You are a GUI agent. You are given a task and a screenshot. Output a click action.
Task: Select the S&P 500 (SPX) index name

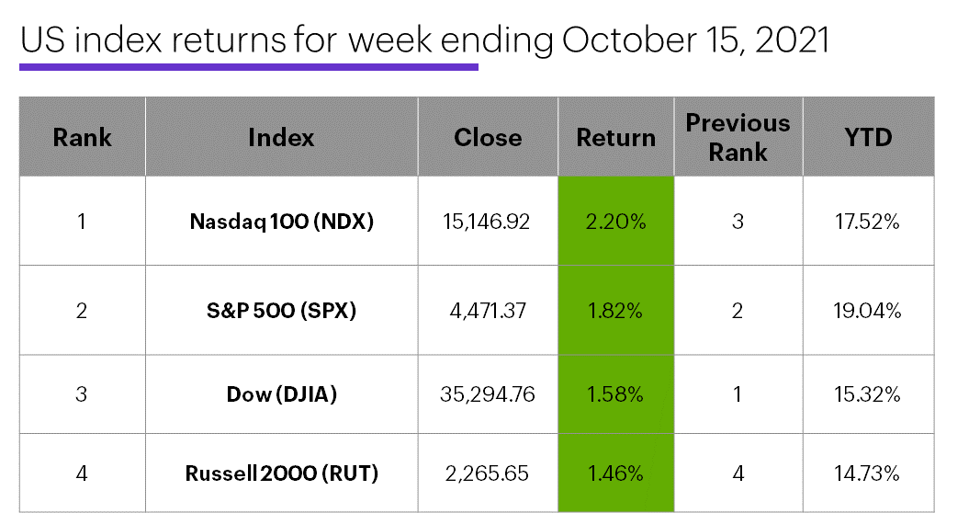click(x=281, y=311)
